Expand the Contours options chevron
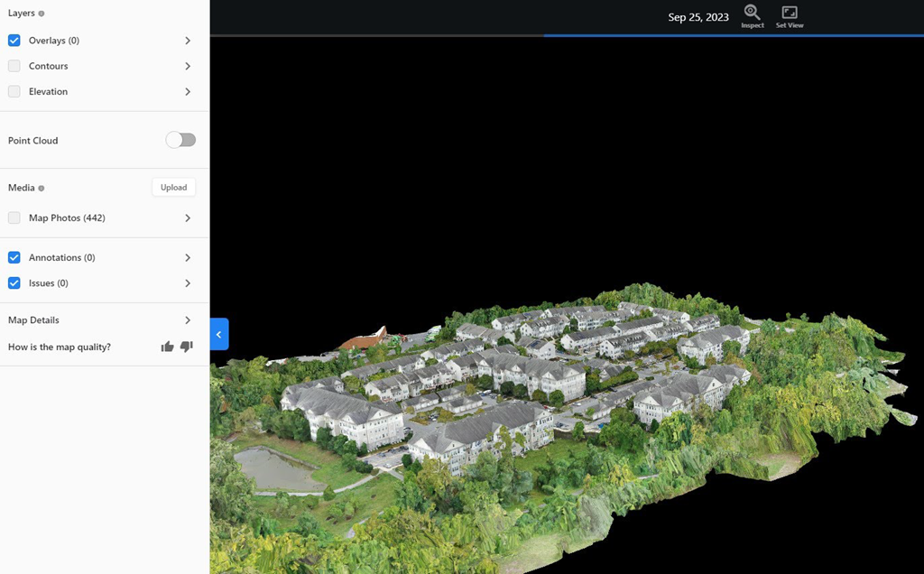Screen dimensions: 924x574 click(x=188, y=66)
